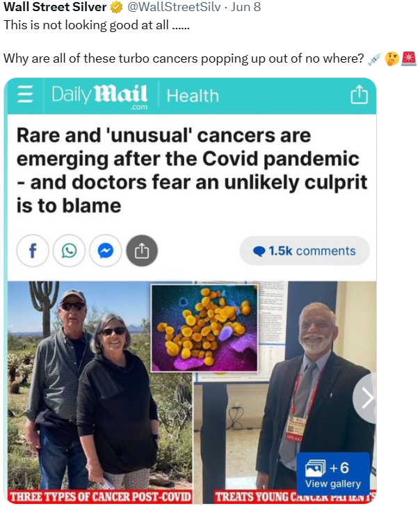Click the gallery images icon

[315, 468]
